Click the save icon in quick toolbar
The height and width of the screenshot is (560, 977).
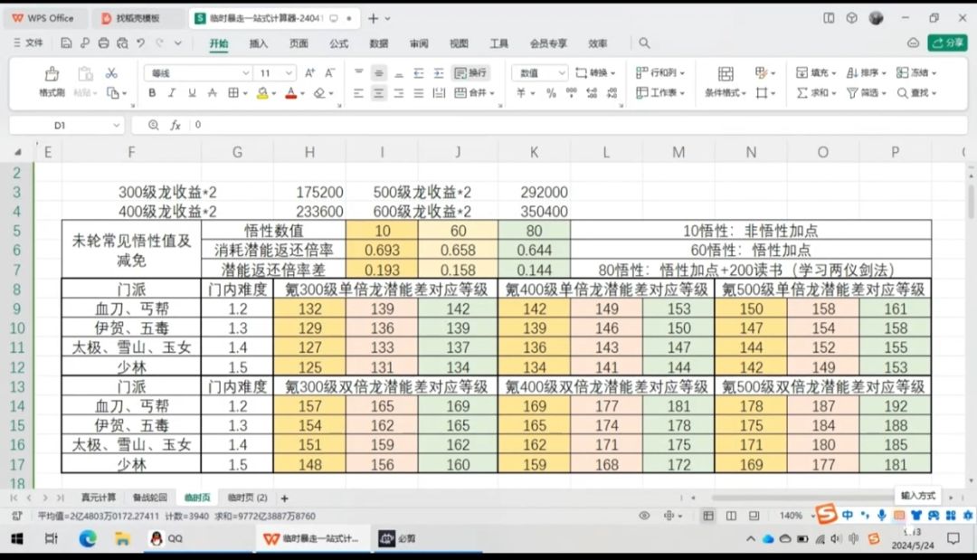(x=66, y=43)
